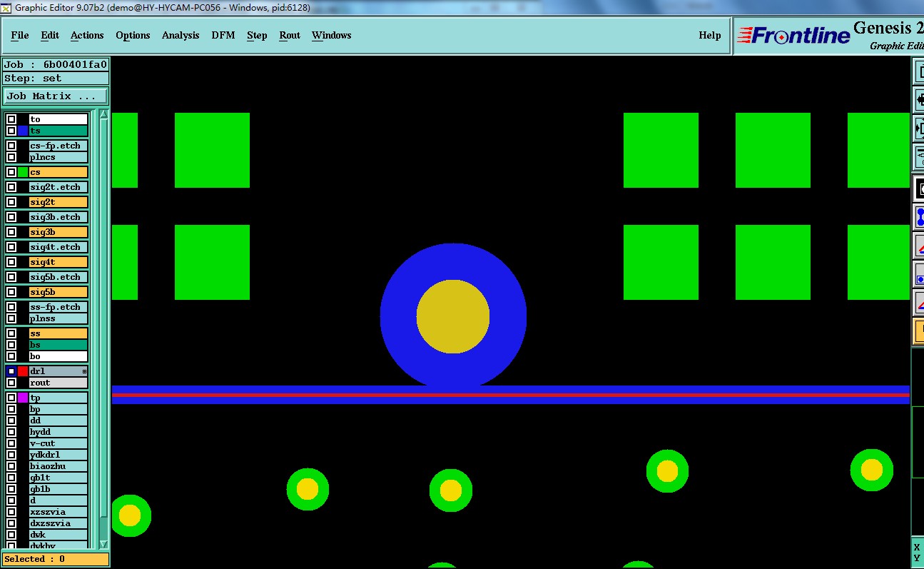924x569 pixels.
Task: Click layer list scroll down arrow
Action: (x=103, y=543)
